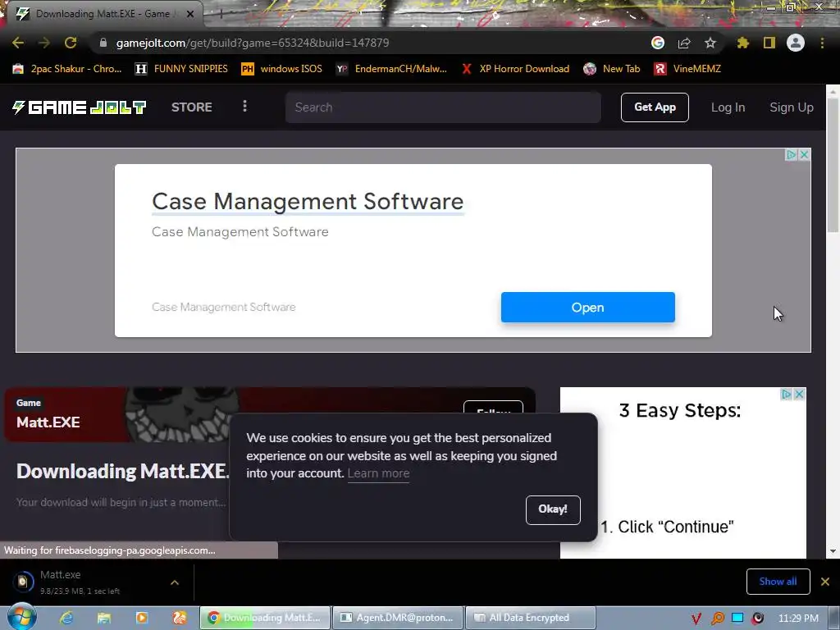
Task: Click the Case Management Software ad headline
Action: click(308, 202)
